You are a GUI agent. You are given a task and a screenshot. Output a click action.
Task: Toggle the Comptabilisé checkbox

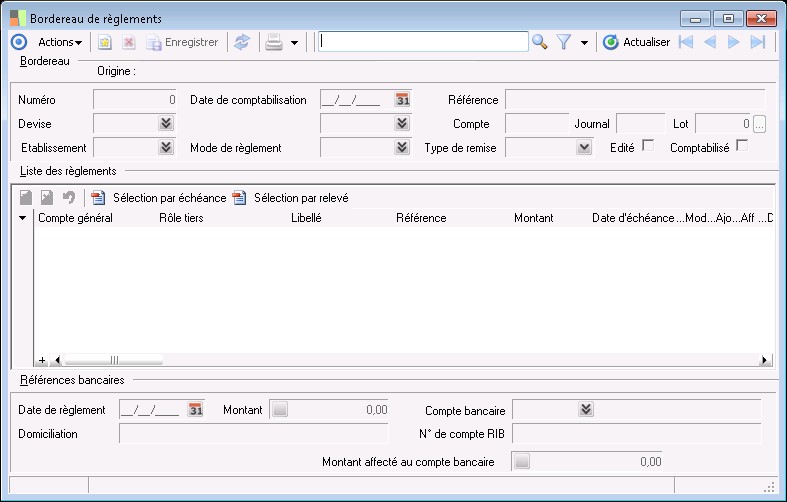(742, 146)
